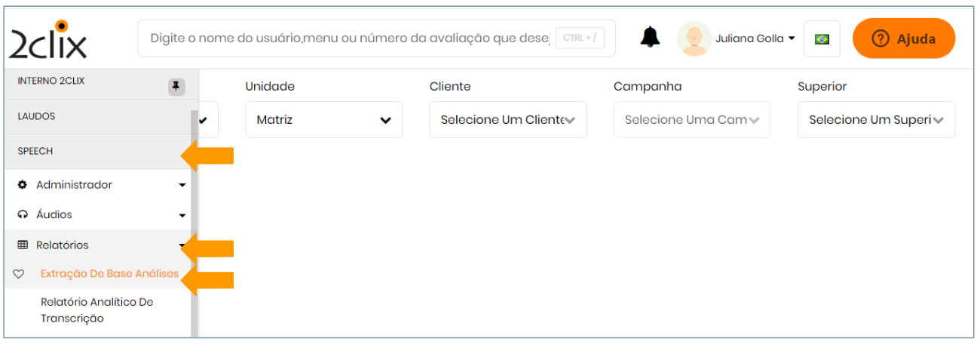Click Juliana Golla's profile avatar

(694, 39)
